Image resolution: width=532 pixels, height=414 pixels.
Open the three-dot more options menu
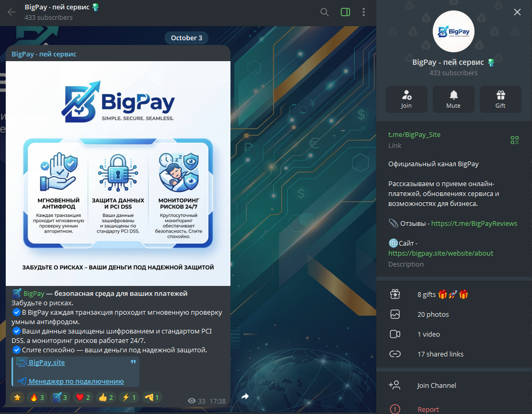(x=364, y=12)
